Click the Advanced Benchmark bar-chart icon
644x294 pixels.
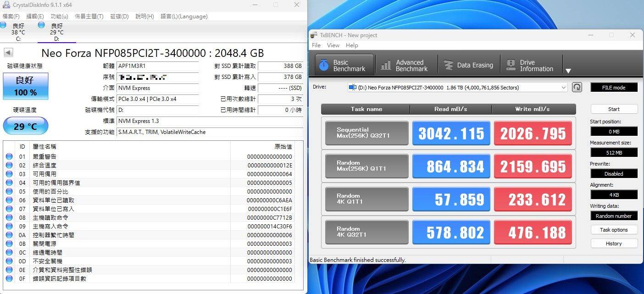pos(386,65)
